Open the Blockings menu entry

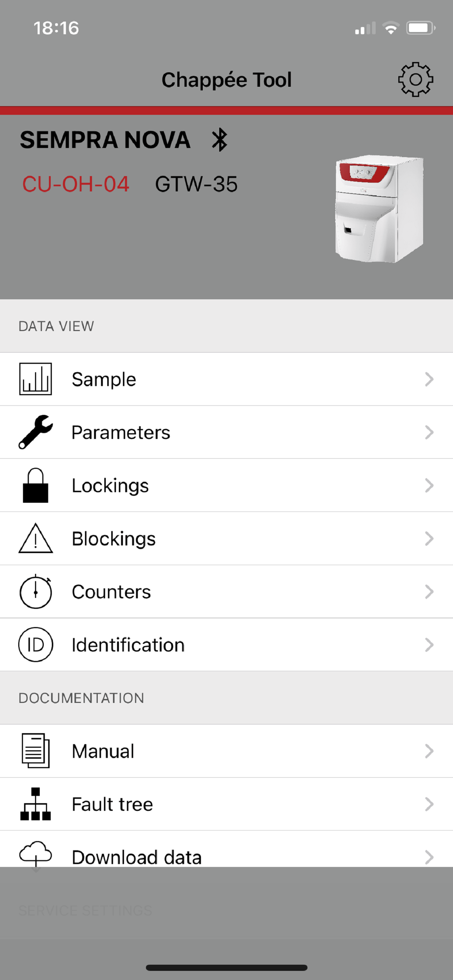coord(226,538)
